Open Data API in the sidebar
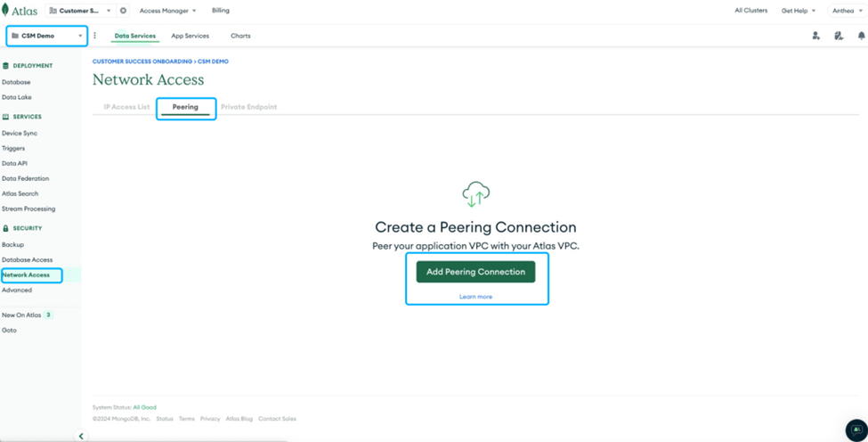The image size is (868, 442). point(14,163)
